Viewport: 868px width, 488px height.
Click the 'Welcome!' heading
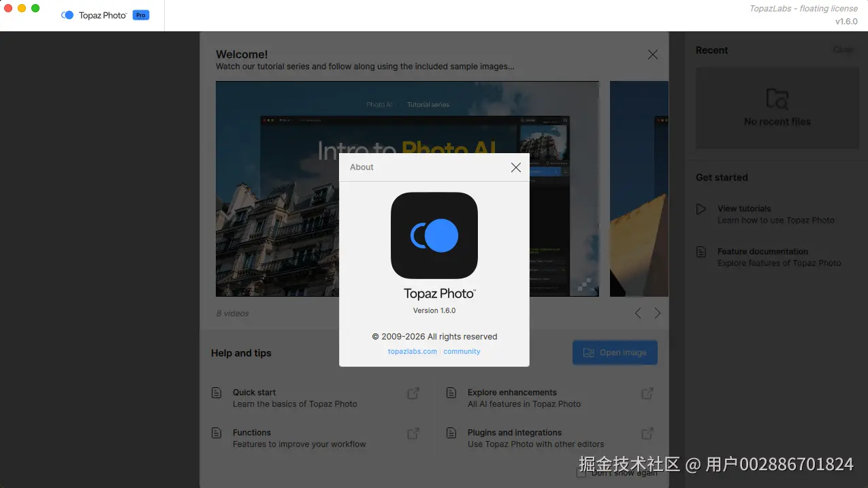pyautogui.click(x=242, y=54)
